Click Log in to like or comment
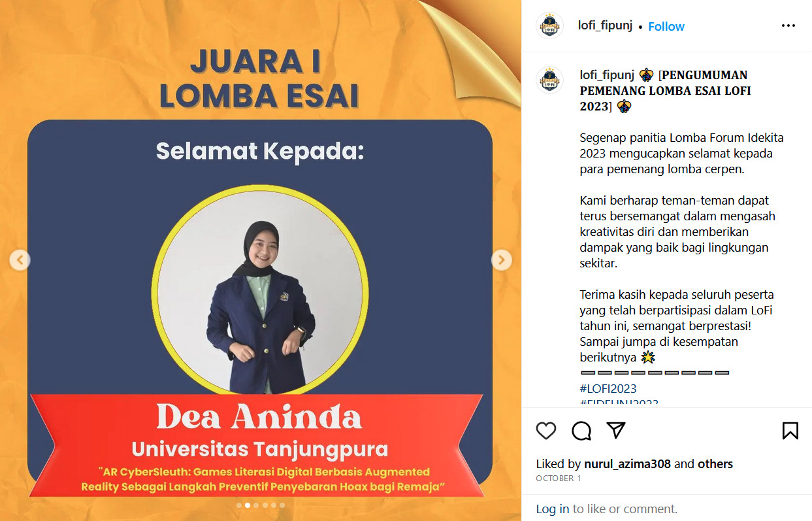Image resolution: width=812 pixels, height=521 pixels. [x=553, y=509]
